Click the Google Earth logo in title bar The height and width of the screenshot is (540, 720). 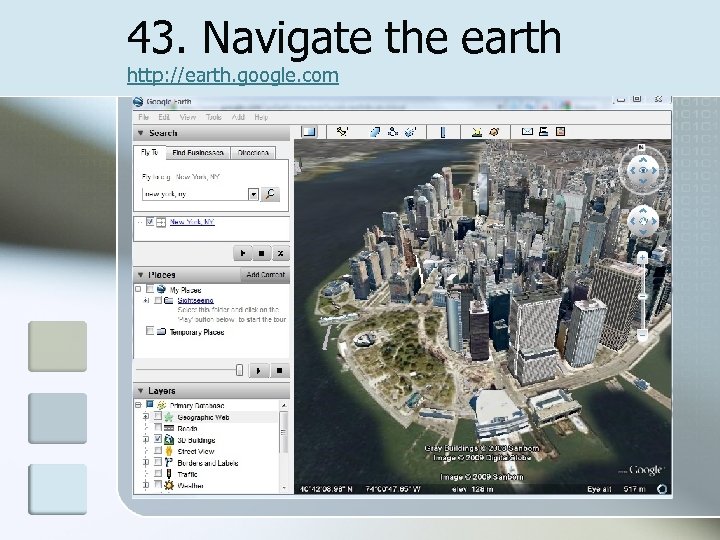[138, 101]
